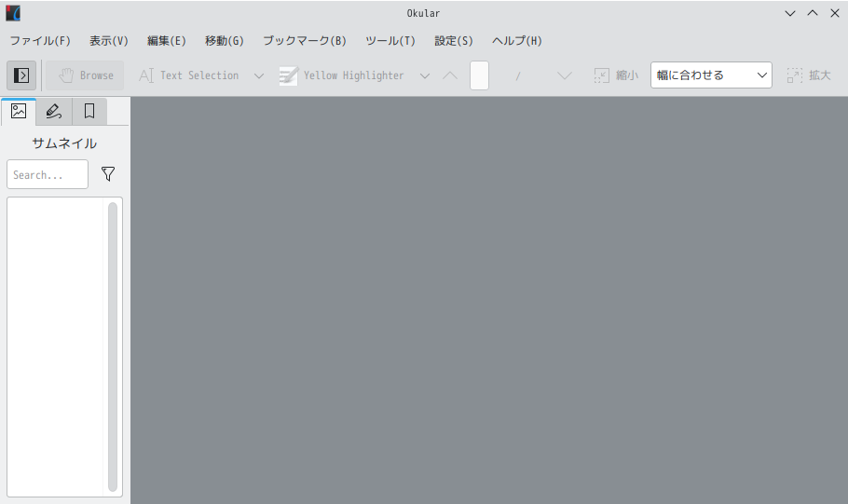
Task: Minimize the Okular window
Action: (790, 13)
